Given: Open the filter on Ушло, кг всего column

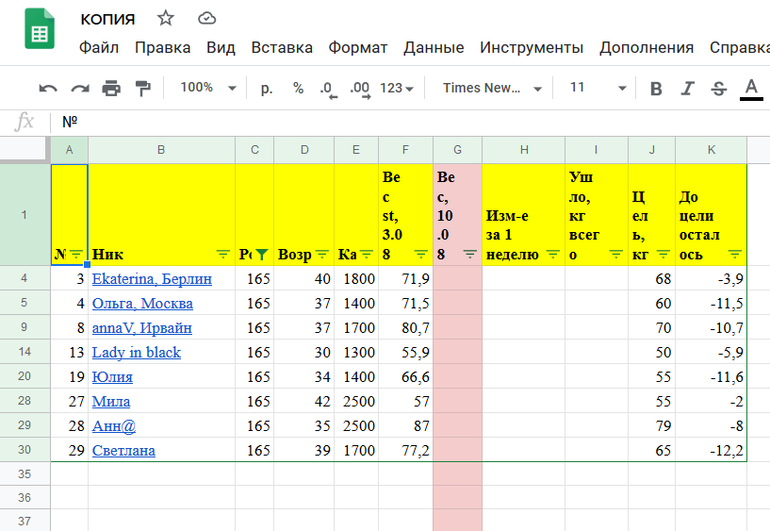Looking at the screenshot, I should [x=616, y=254].
